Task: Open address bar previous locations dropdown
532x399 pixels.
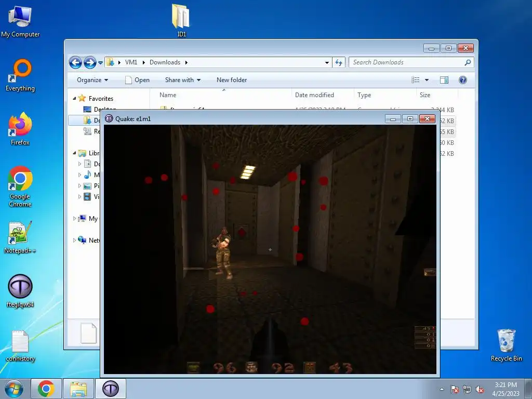Action: 327,62
